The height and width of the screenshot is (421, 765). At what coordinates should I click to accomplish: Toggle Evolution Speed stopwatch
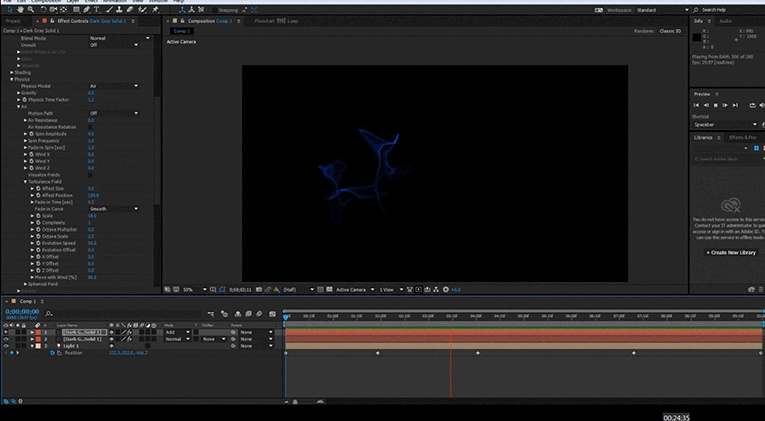pyautogui.click(x=38, y=243)
